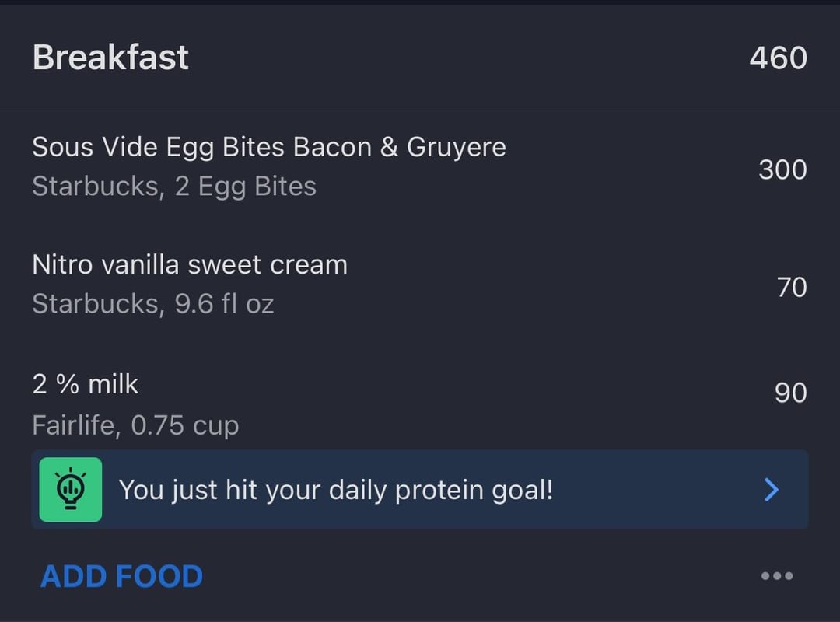Open Sous Vide Egg Bites Bacon & Gruyere entry

pos(420,167)
